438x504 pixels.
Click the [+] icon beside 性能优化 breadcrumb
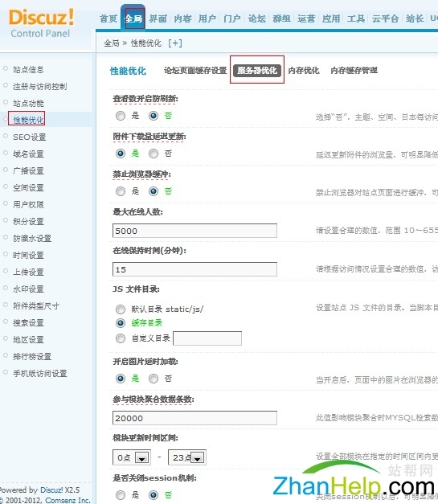click(175, 43)
